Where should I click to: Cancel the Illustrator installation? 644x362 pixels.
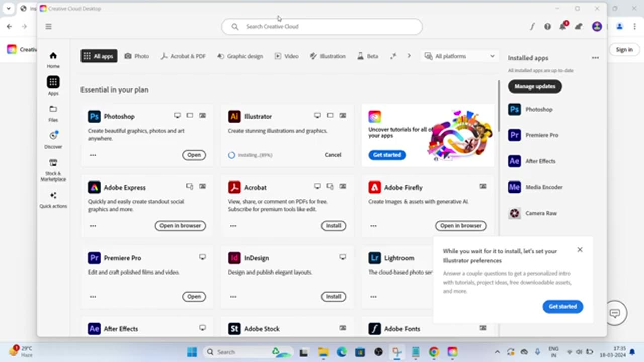pos(333,155)
